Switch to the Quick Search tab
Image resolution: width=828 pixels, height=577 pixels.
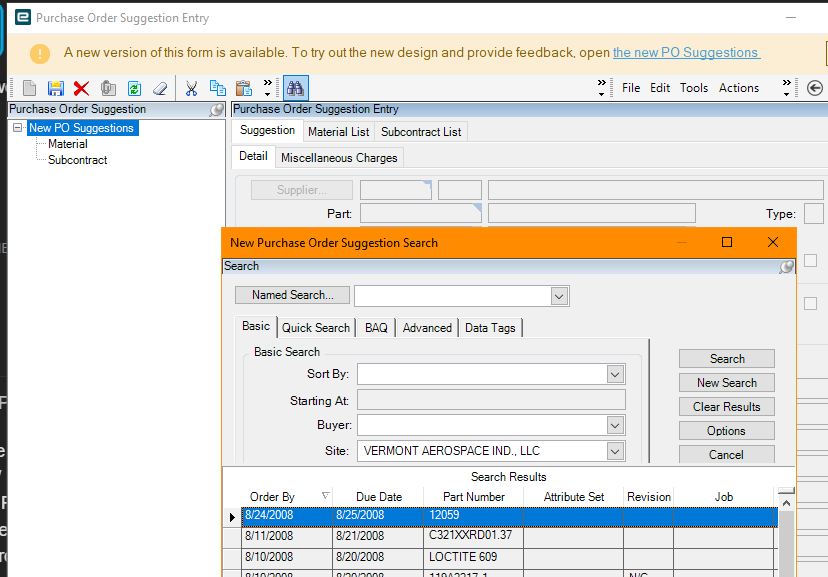click(x=316, y=328)
